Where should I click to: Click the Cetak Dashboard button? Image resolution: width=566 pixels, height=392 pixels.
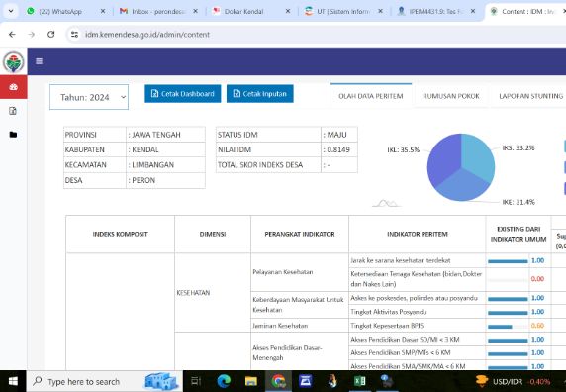click(183, 94)
